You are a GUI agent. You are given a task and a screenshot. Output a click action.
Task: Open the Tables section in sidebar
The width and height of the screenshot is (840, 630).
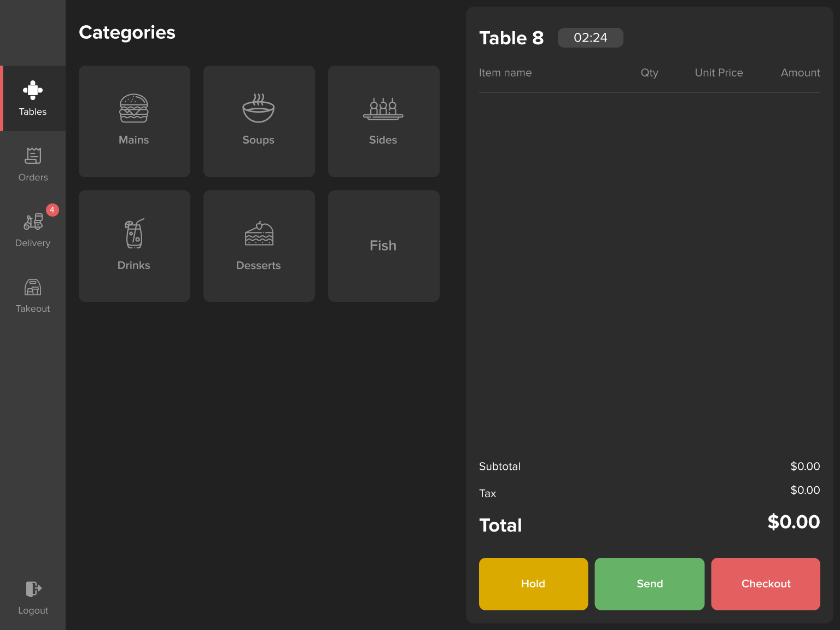(x=33, y=98)
